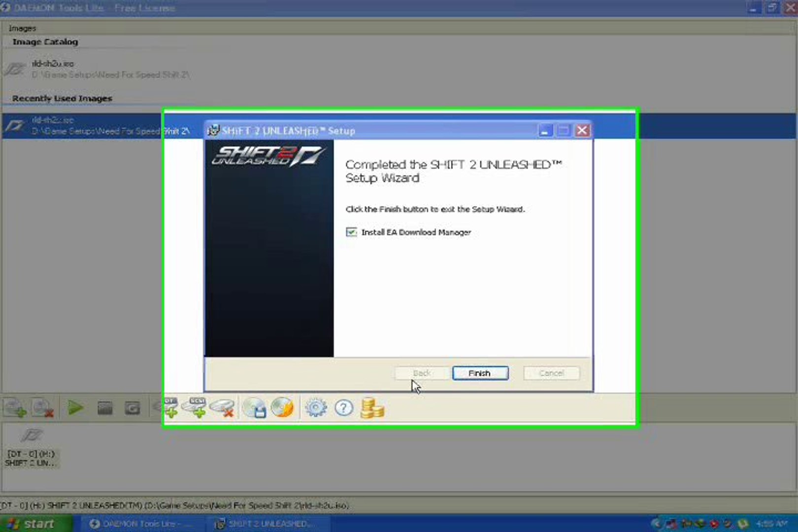
Task: Click the setup dialog title bar icon
Action: point(213,131)
